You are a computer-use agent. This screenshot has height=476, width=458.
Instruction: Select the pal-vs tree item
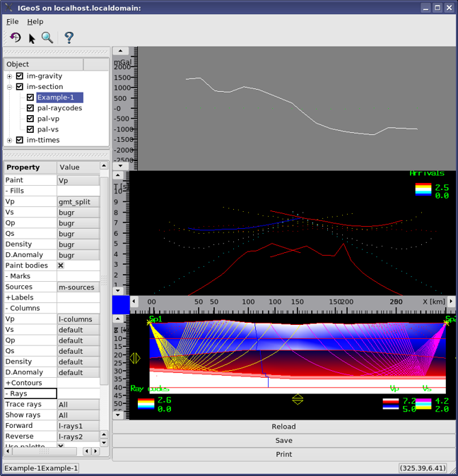click(x=48, y=129)
